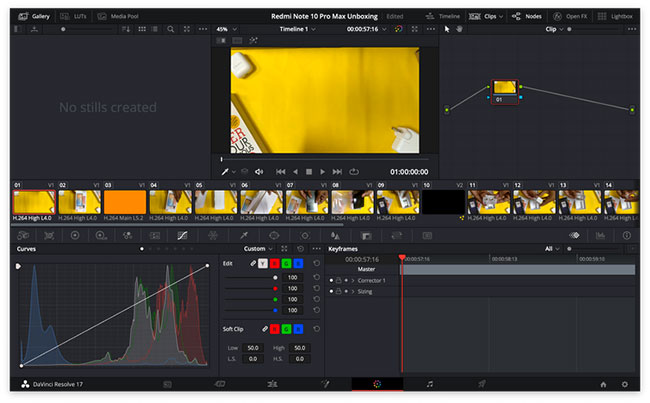Open the Key palette icon
The image size is (650, 403).
[x=366, y=235]
